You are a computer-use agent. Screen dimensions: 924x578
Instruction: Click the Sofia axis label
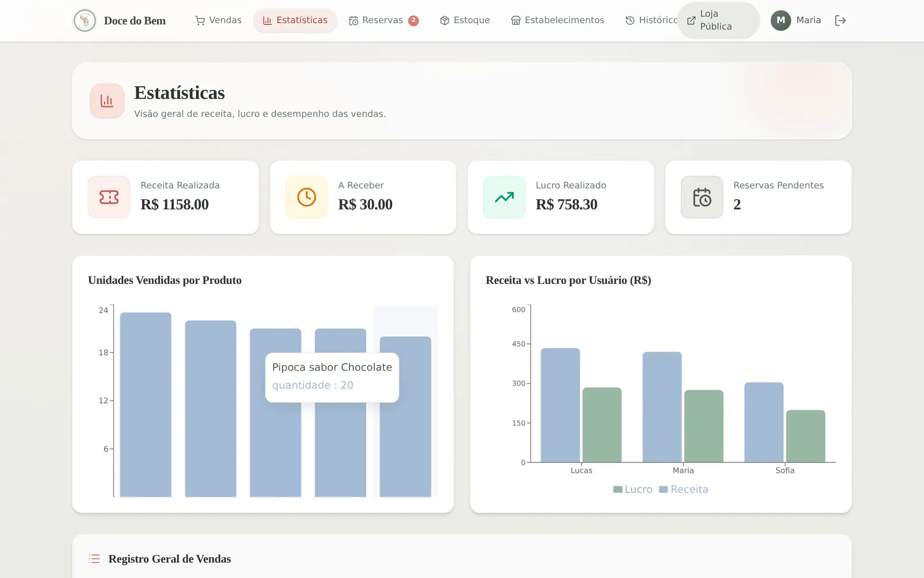(x=785, y=470)
